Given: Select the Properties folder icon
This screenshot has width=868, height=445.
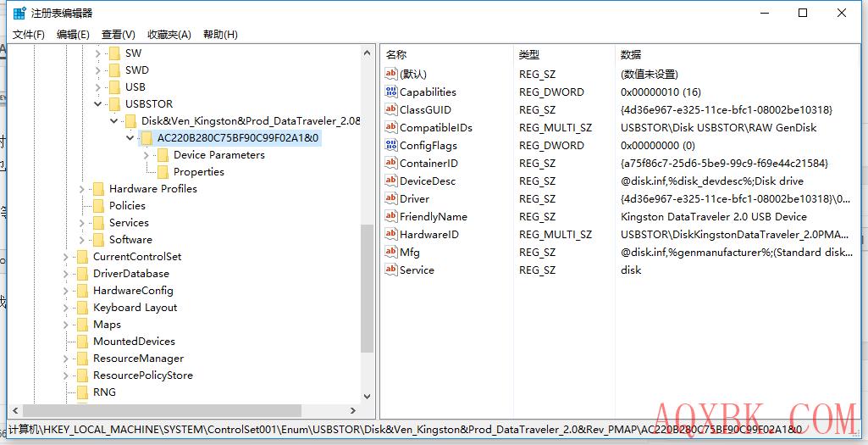Looking at the screenshot, I should pos(163,172).
